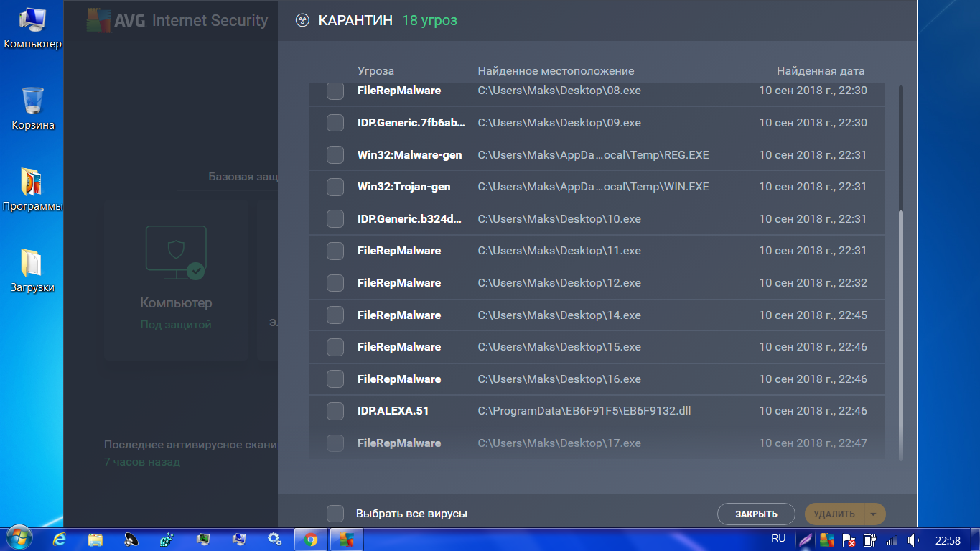Screen dimensions: 980x551
Task: Mark the 14.exe threat checkbox
Action: [335, 315]
